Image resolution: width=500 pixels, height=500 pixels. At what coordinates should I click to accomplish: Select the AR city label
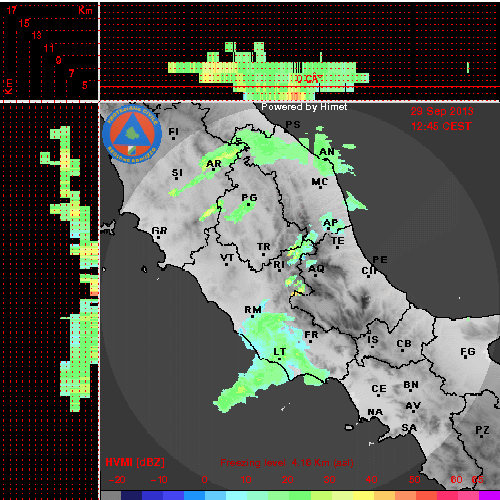pyautogui.click(x=214, y=164)
